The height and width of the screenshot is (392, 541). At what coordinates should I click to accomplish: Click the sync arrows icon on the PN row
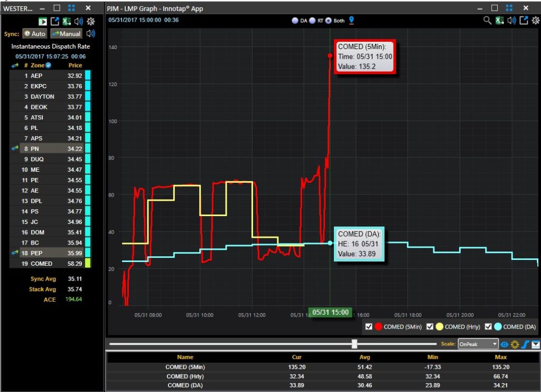coord(15,148)
